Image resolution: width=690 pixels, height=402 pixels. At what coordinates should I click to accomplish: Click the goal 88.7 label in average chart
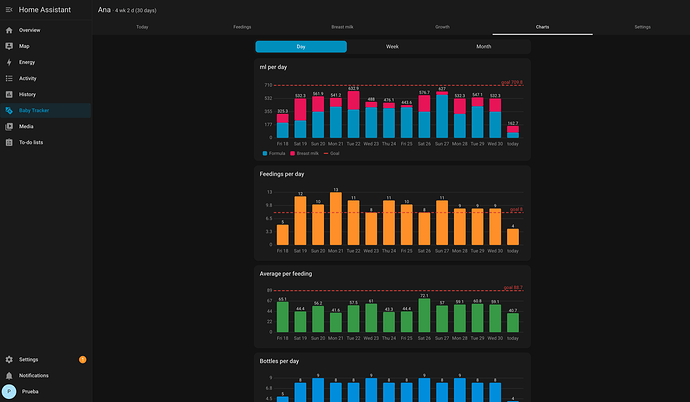pos(513,288)
